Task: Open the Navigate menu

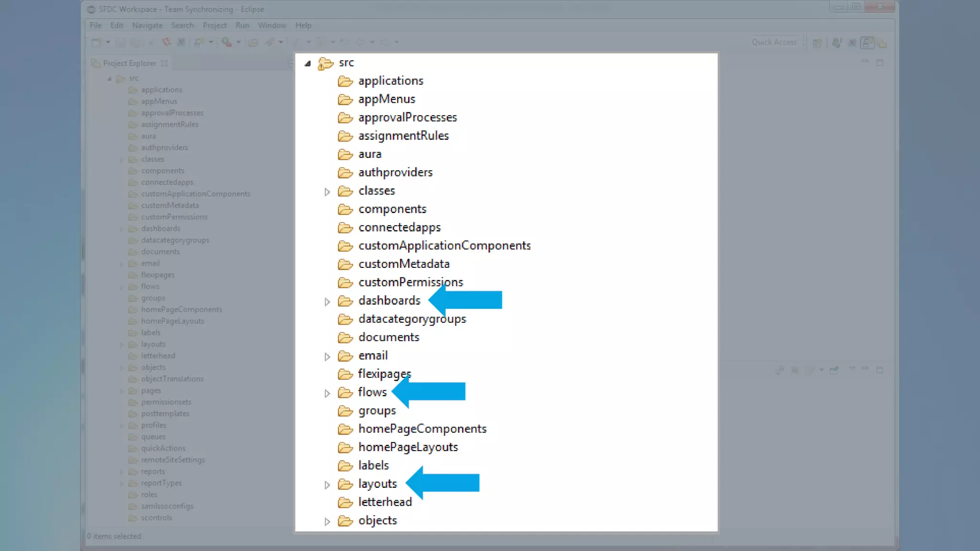Action: point(147,25)
